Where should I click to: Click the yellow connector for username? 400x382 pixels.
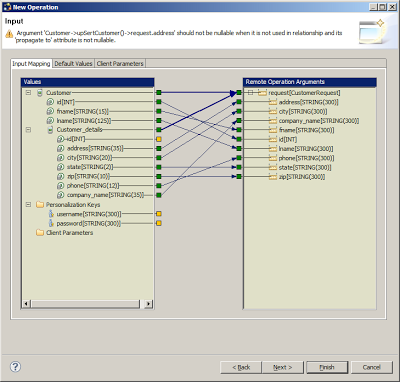coord(159,214)
